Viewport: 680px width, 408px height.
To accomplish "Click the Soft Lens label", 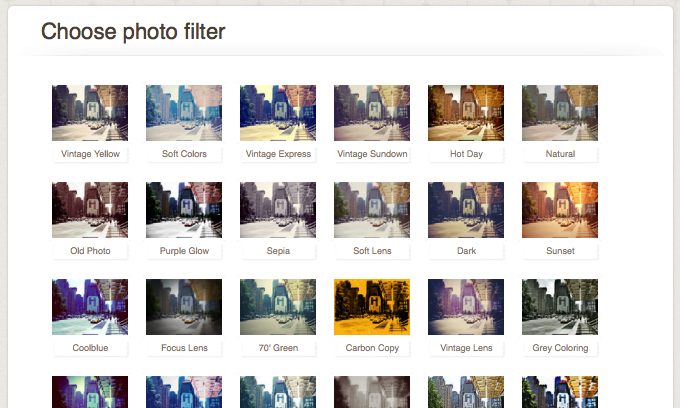I will (x=372, y=251).
